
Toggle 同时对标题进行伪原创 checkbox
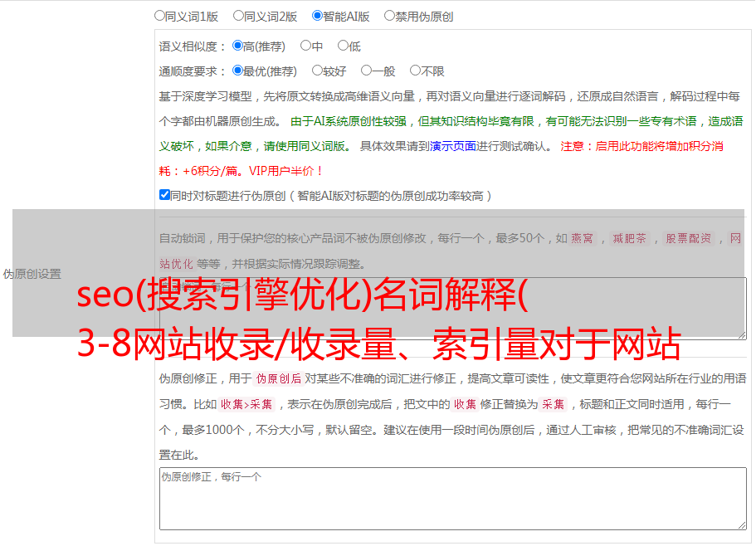click(164, 195)
